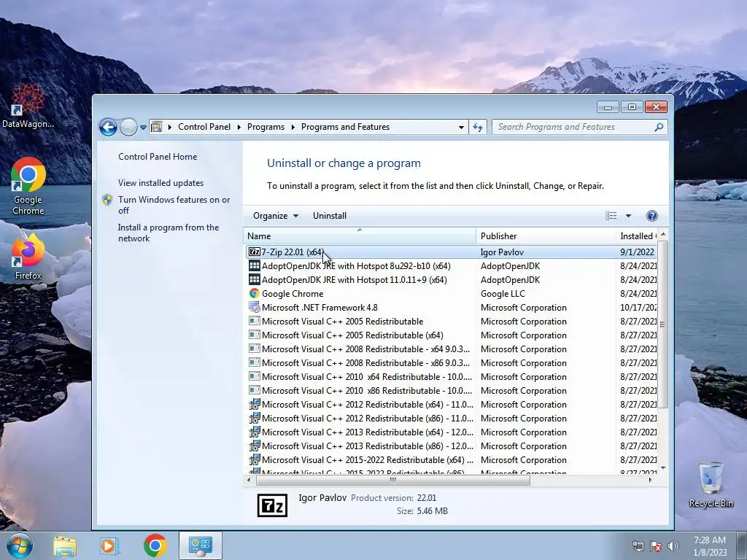
Task: Expand breadcrumb arrow after Control Panel
Action: pyautogui.click(x=239, y=127)
